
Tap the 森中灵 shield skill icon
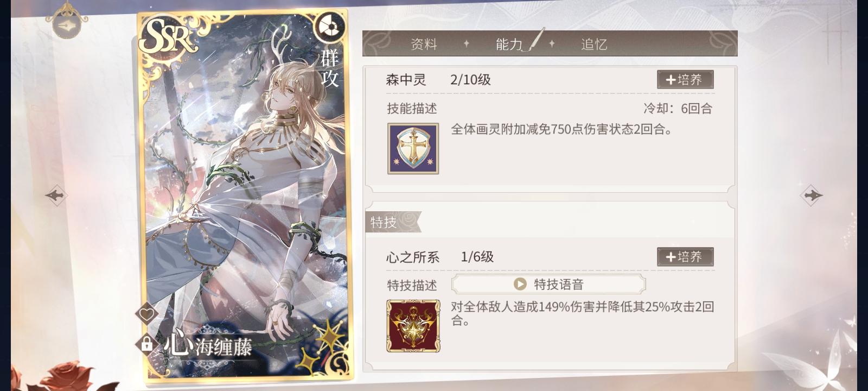tap(413, 149)
